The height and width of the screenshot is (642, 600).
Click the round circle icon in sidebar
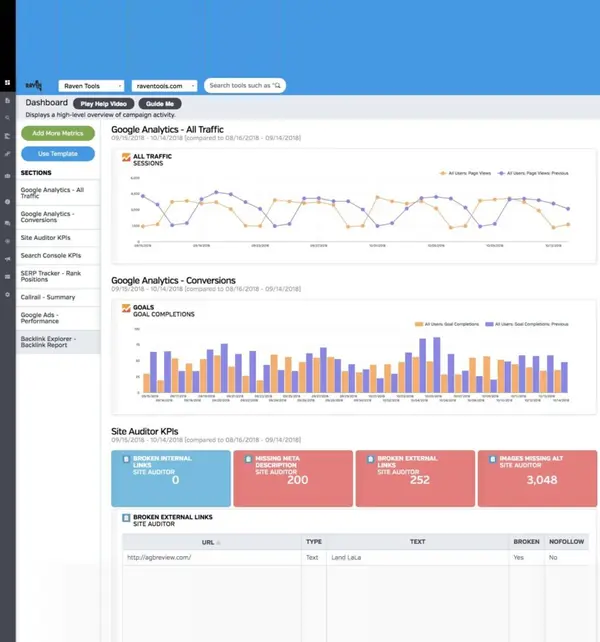tap(7, 202)
